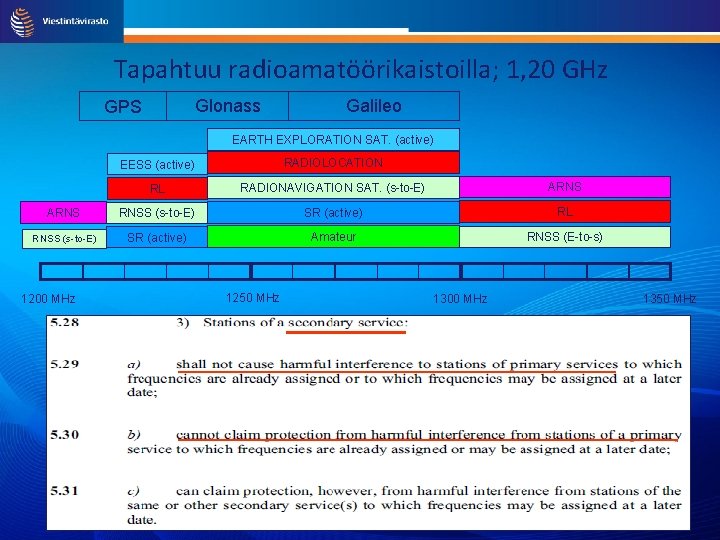720x540 pixels.
Task: Click the red RL block above RNSS (E-to-s)
Action: [x=565, y=212]
